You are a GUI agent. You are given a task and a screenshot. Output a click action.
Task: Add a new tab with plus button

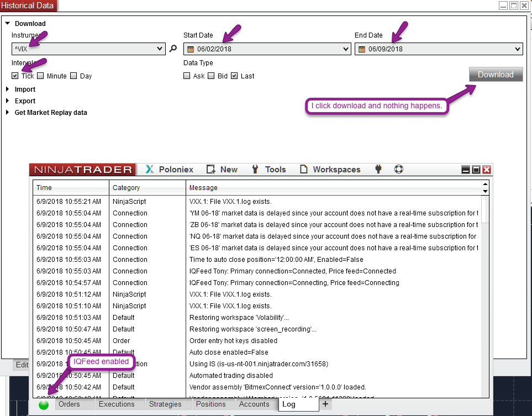325,404
